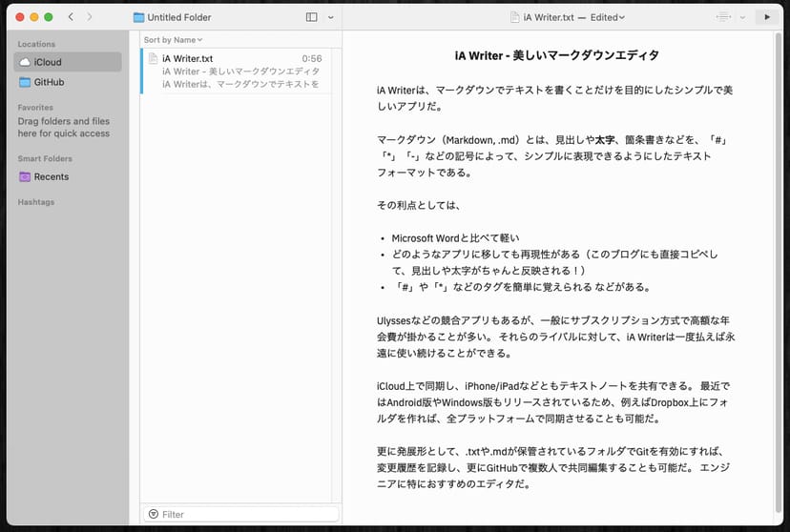The width and height of the screenshot is (790, 532).
Task: Click the Untitled Folder title
Action: (x=178, y=17)
